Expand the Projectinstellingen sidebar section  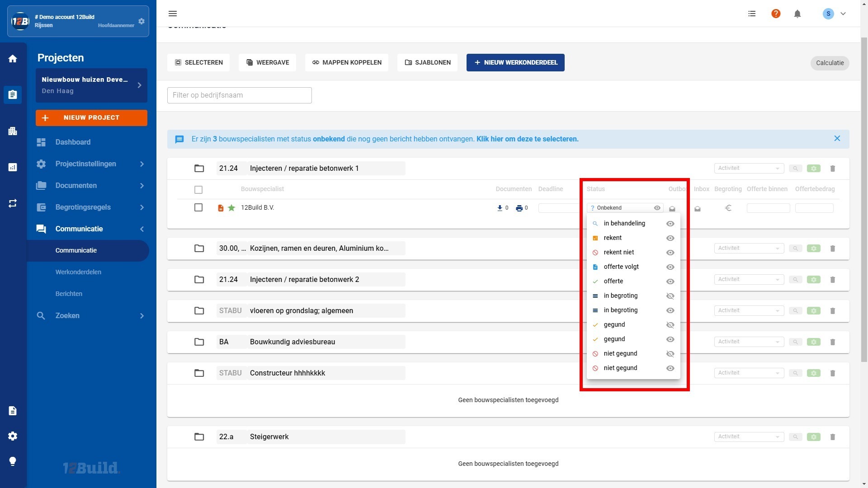91,164
